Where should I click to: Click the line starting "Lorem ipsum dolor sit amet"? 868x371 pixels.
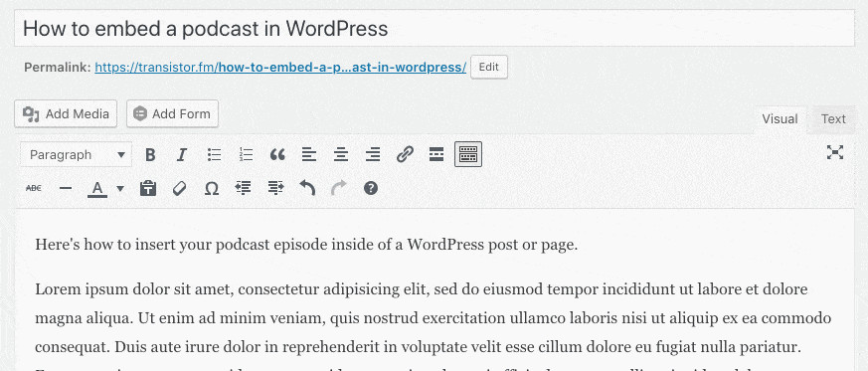[x=422, y=289]
